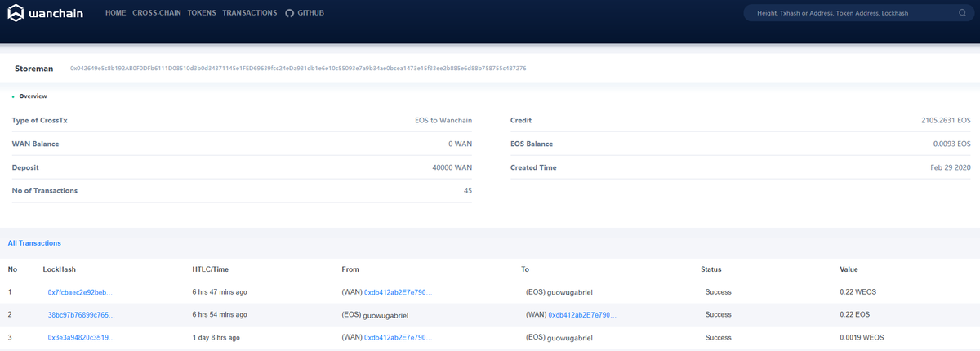Click the EOS balance '0.0093 EOS'
This screenshot has height=351, width=980.
click(x=952, y=144)
